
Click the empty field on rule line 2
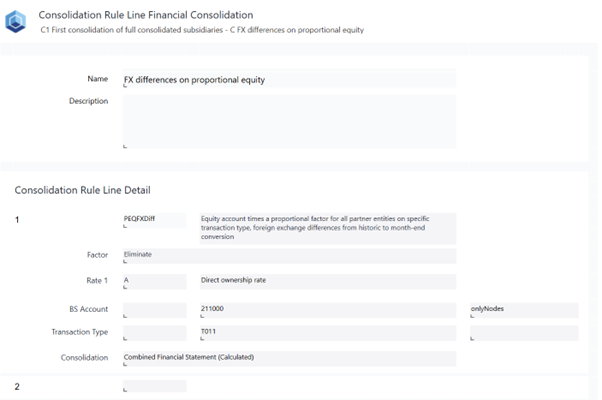[154, 386]
